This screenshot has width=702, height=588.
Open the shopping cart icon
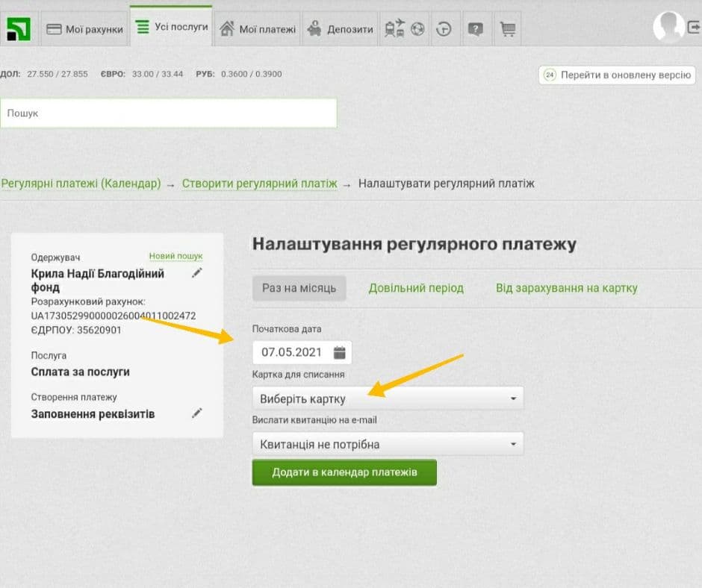tap(507, 29)
